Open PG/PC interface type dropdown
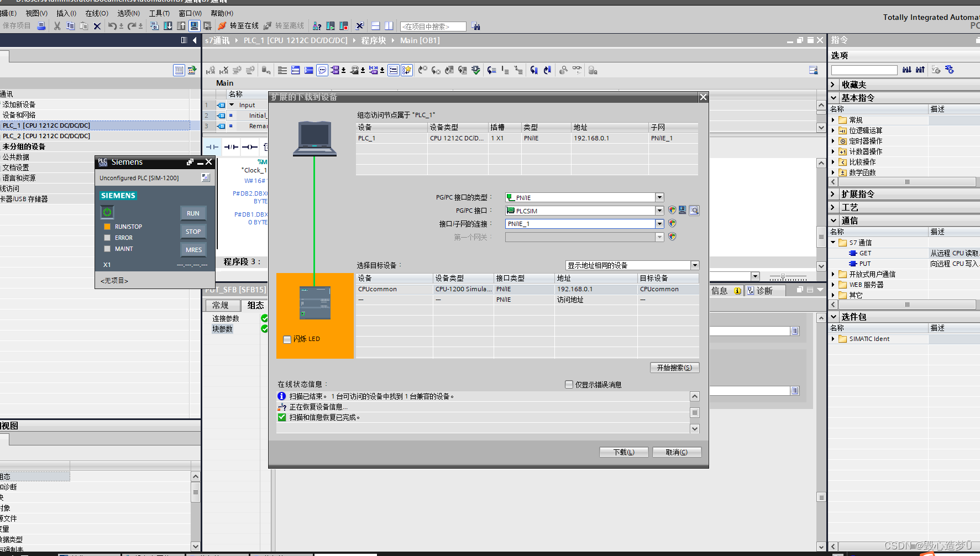Screen dimensions: 980x556 click(659, 197)
